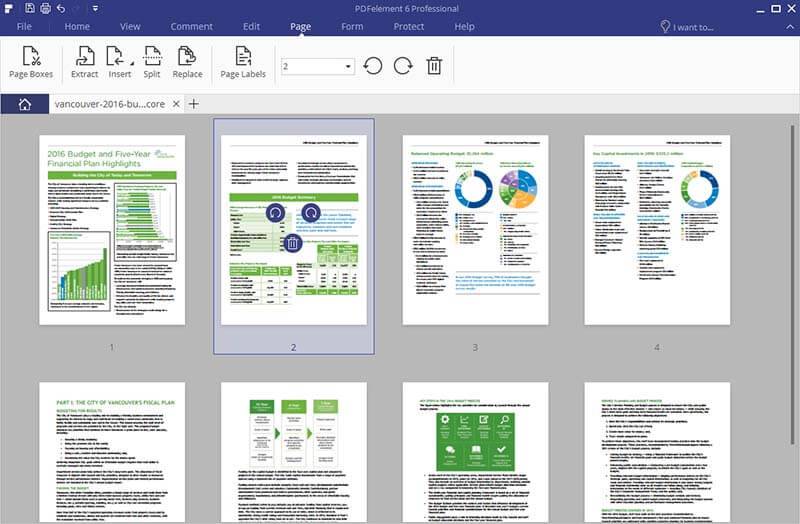Close the vancouver-2016 document tab
Screen dimensions: 800x524
[176, 104]
